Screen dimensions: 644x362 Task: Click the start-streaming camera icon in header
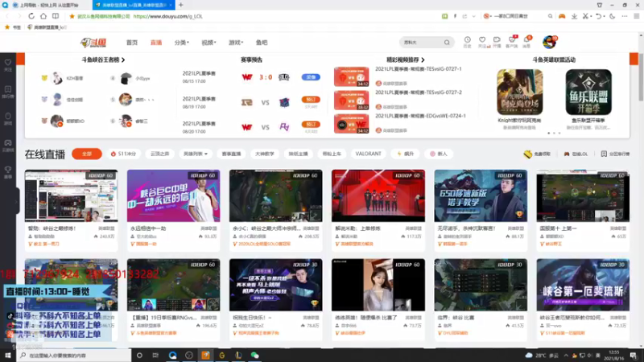tap(497, 41)
